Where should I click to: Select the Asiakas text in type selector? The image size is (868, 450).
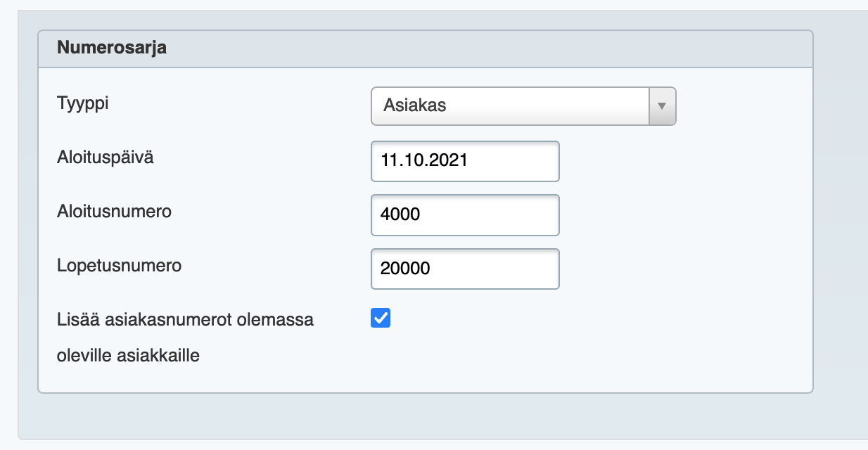tap(415, 105)
